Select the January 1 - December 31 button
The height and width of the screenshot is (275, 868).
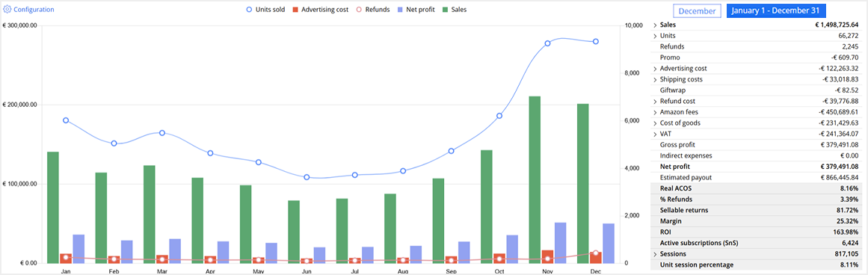776,10
